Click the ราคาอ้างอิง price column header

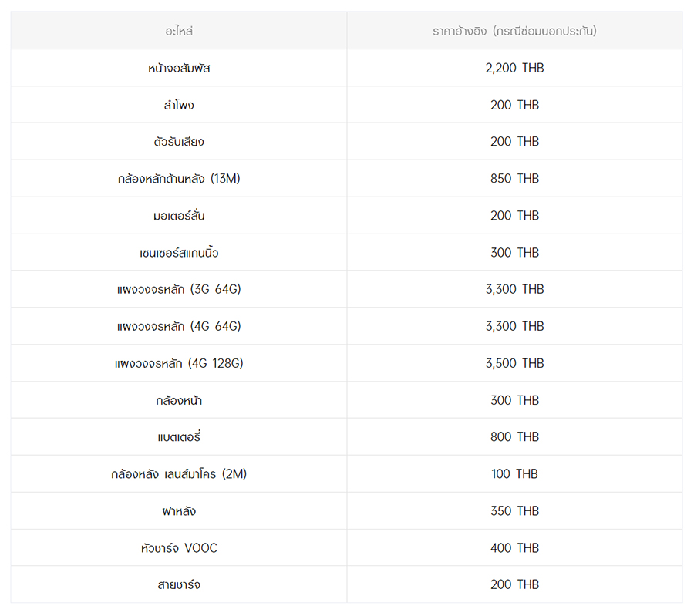click(514, 32)
